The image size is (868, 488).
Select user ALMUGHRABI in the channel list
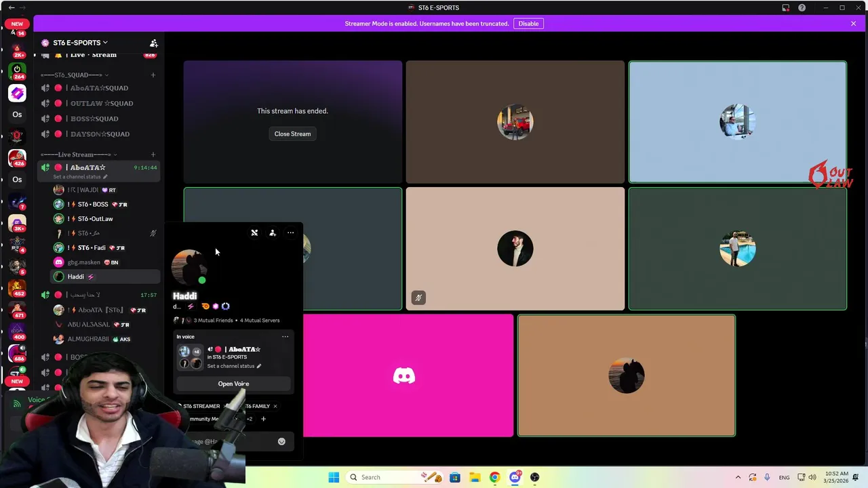(x=104, y=339)
